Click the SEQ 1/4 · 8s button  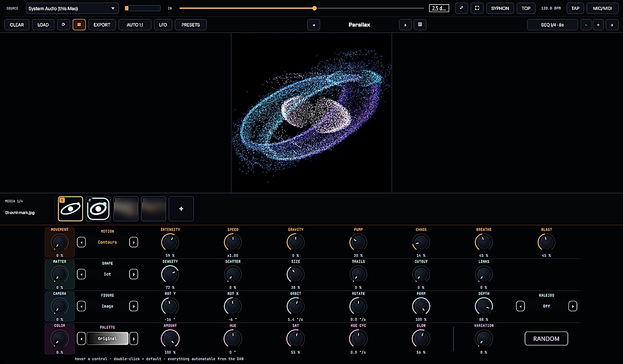(x=552, y=25)
